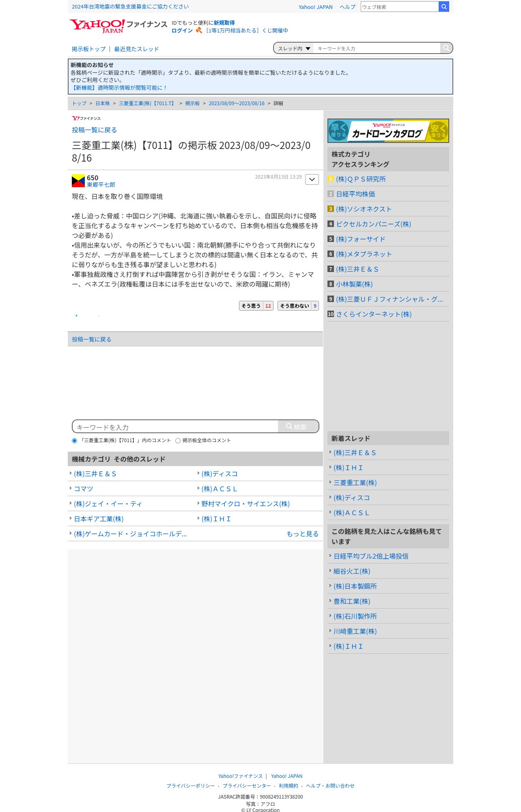Click the 検索 button under the comments
521x812 pixels.
click(x=298, y=427)
